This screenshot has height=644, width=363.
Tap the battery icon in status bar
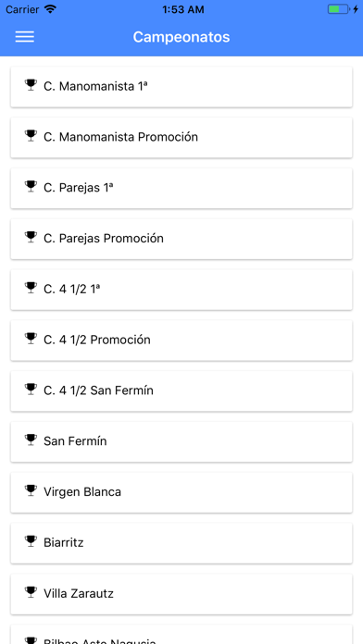point(338,9)
